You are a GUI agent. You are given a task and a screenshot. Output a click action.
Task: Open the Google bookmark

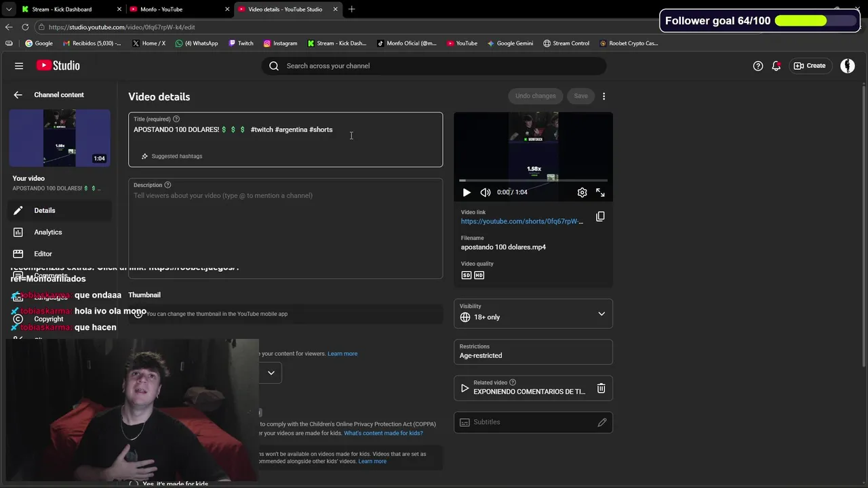(39, 43)
